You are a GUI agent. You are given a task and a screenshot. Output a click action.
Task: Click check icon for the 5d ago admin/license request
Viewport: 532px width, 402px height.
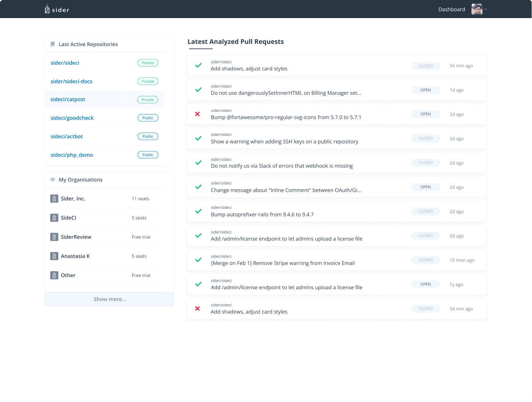198,235
